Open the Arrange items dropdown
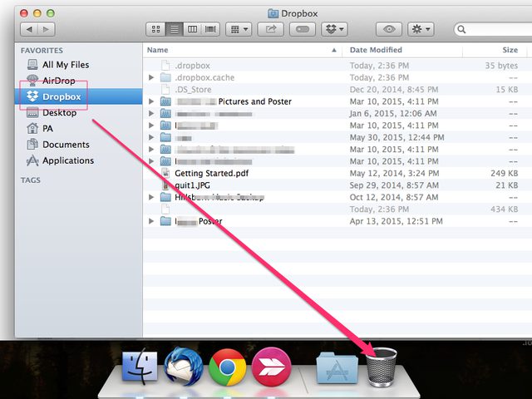 click(x=239, y=29)
